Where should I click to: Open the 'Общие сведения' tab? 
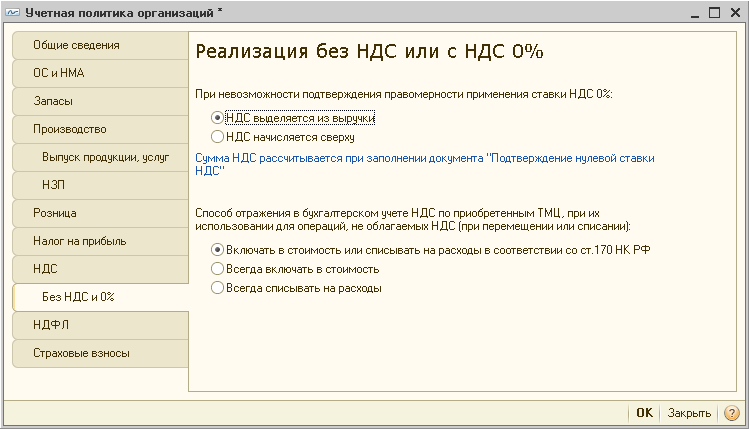point(100,45)
